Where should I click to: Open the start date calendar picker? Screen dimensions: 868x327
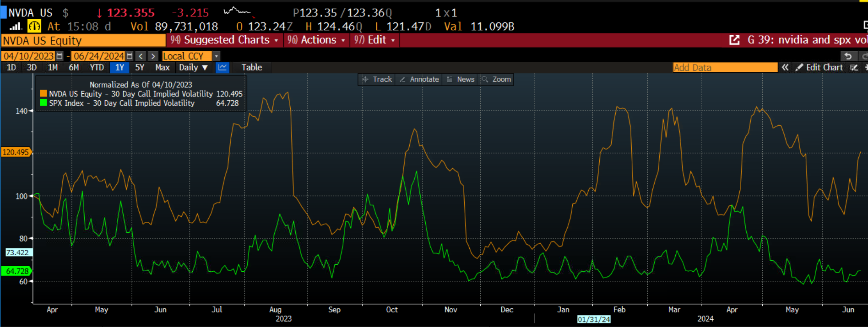60,56
